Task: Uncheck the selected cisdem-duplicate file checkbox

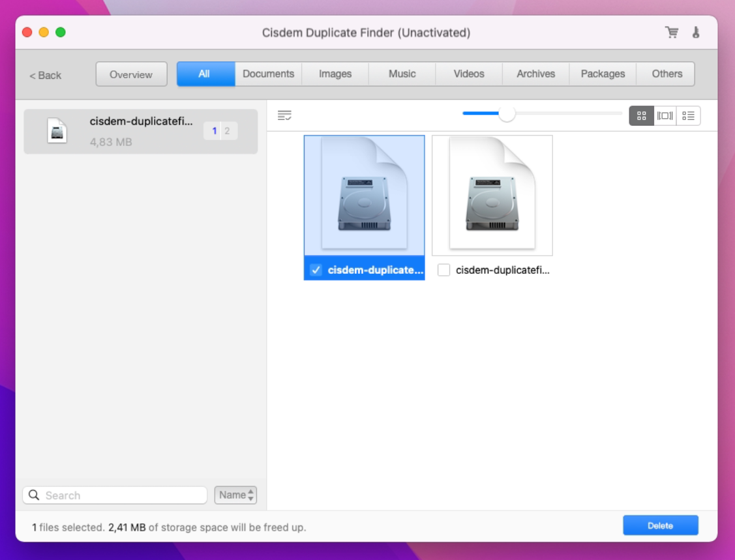Action: tap(316, 270)
